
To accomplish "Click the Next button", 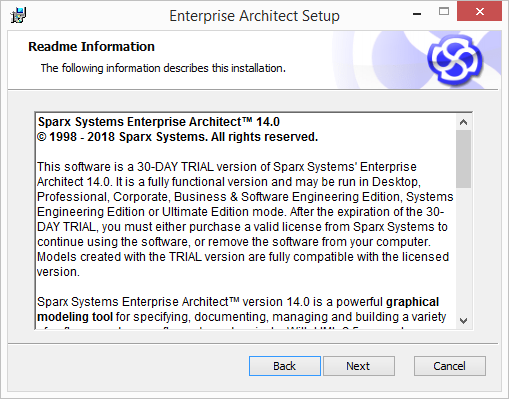I will tap(359, 366).
